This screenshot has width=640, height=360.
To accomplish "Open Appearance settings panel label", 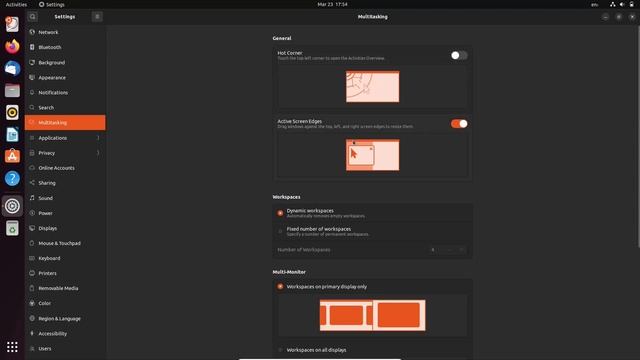I will 52,78.
